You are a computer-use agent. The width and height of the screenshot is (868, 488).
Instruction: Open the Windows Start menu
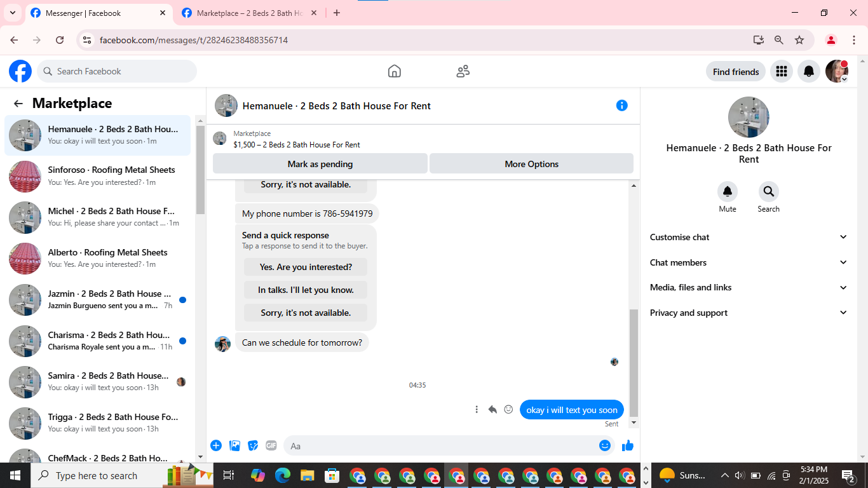pyautogui.click(x=15, y=475)
